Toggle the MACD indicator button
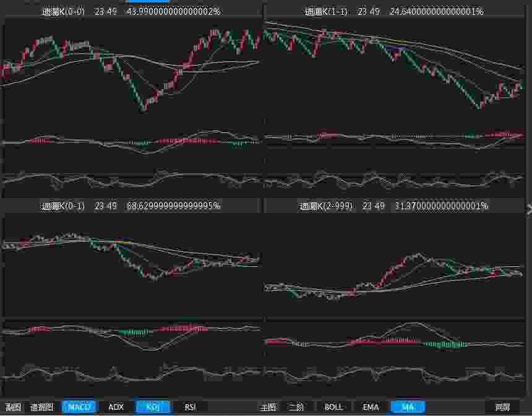 click(x=79, y=407)
